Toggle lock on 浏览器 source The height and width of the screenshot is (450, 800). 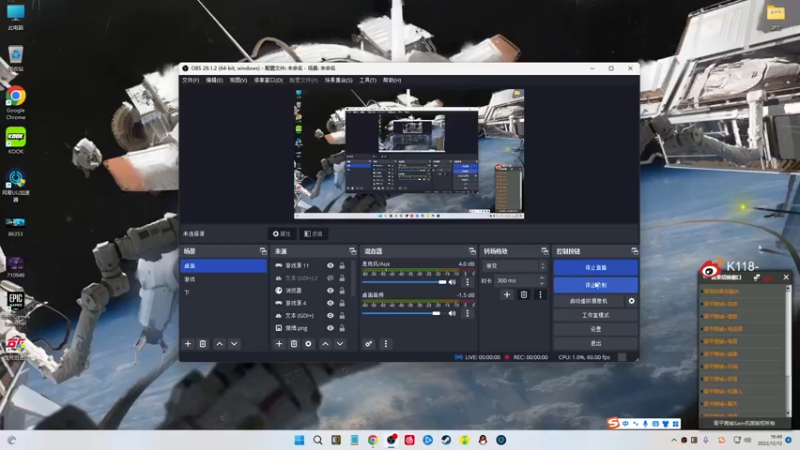click(342, 290)
